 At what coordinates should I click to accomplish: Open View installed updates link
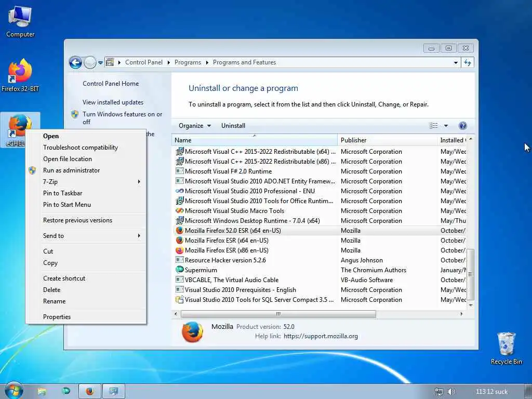113,102
